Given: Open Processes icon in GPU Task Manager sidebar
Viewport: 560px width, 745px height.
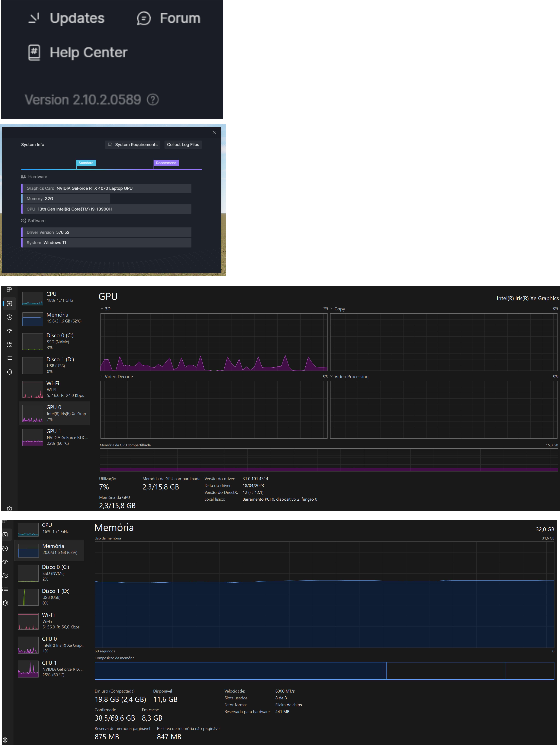Looking at the screenshot, I should click(9, 290).
